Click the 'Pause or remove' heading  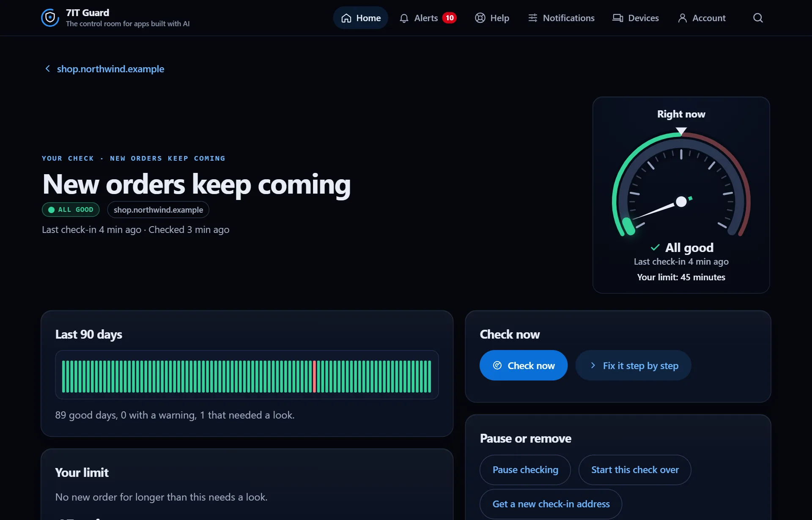525,438
